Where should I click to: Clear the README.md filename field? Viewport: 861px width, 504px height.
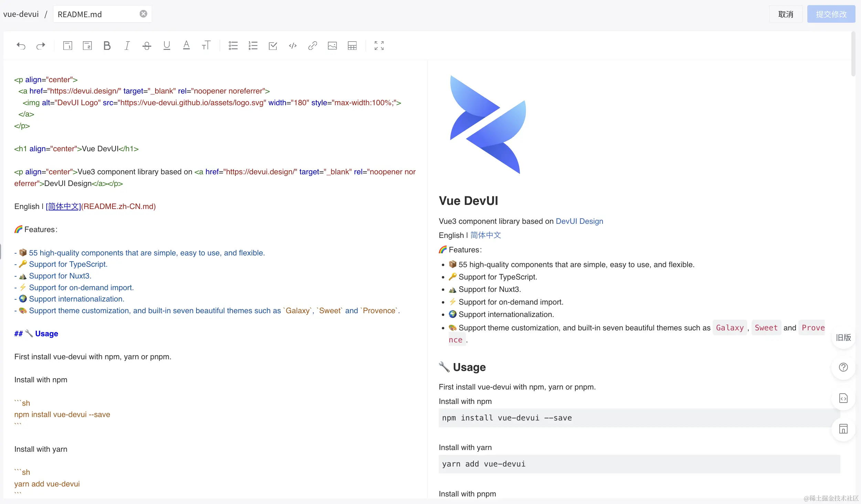[143, 14]
